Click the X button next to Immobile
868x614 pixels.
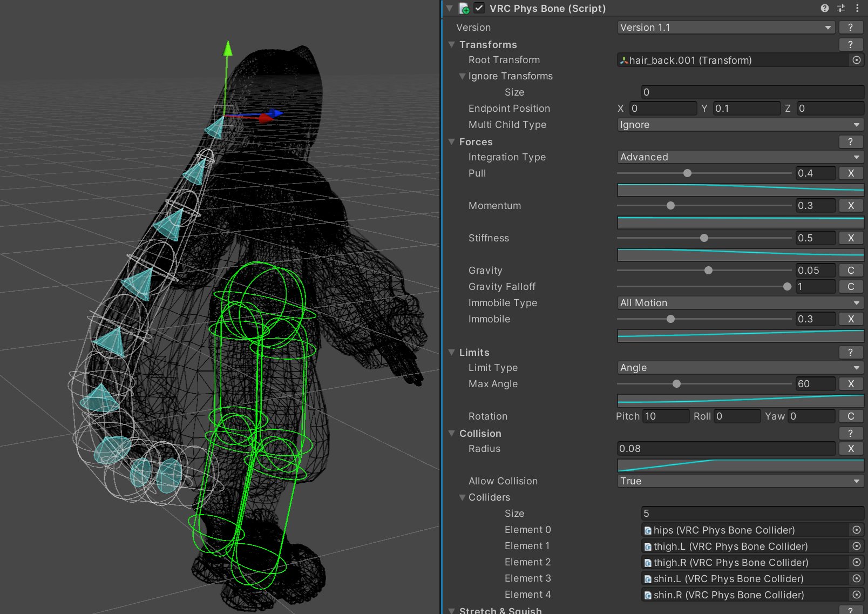tap(851, 319)
